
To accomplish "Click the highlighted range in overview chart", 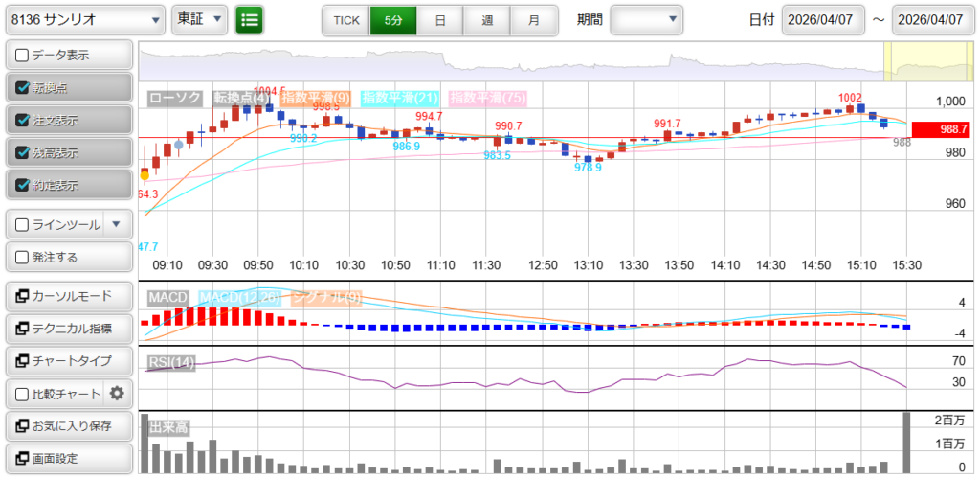I will point(914,61).
